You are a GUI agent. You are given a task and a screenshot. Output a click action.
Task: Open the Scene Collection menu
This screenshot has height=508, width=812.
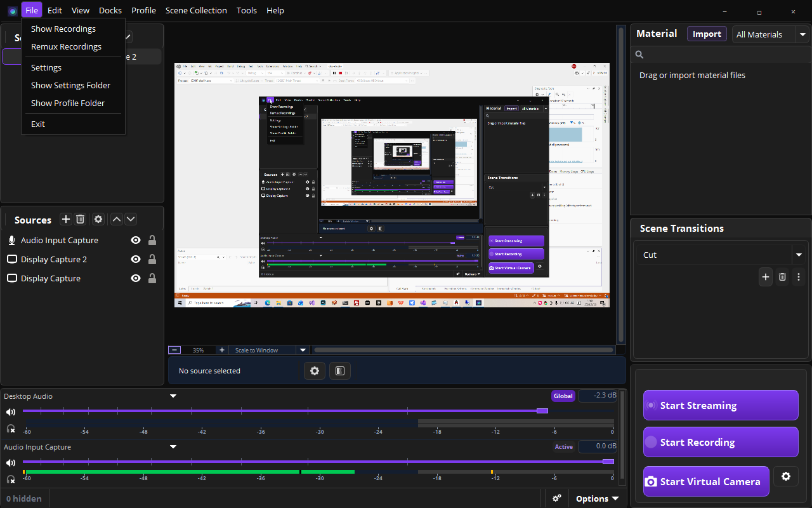tap(196, 10)
